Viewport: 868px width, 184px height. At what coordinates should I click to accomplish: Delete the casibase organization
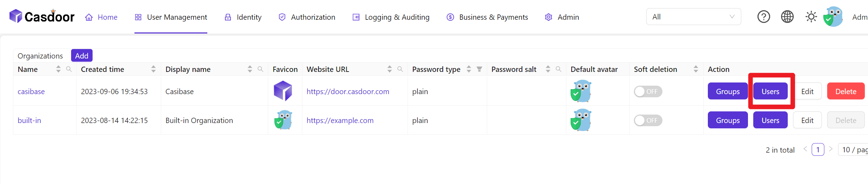[x=845, y=92]
